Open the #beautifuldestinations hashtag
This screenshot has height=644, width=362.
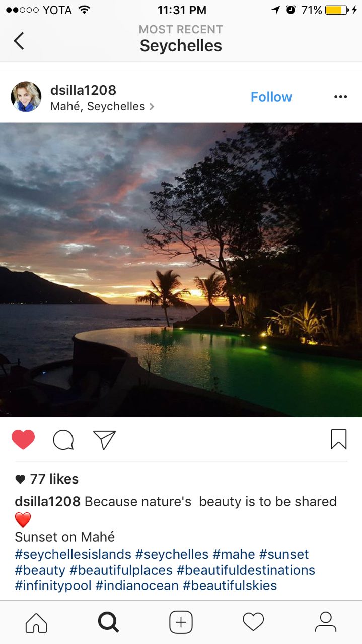tap(246, 570)
